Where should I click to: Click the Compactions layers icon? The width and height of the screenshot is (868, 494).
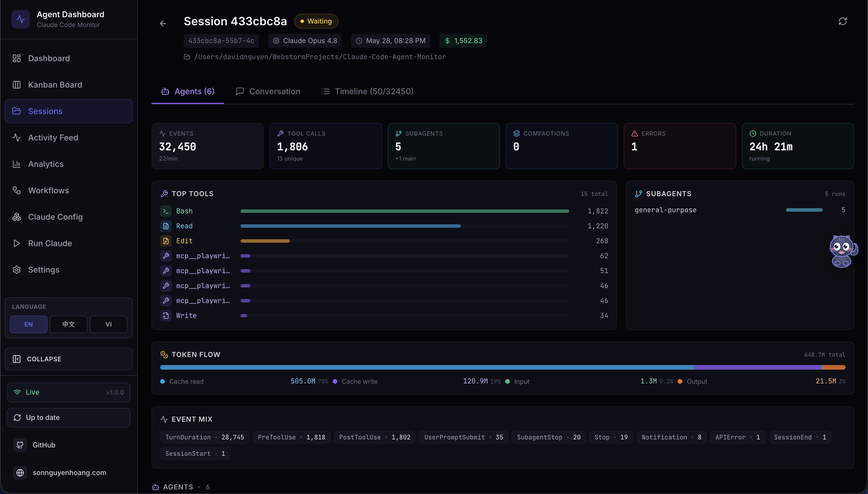point(516,134)
